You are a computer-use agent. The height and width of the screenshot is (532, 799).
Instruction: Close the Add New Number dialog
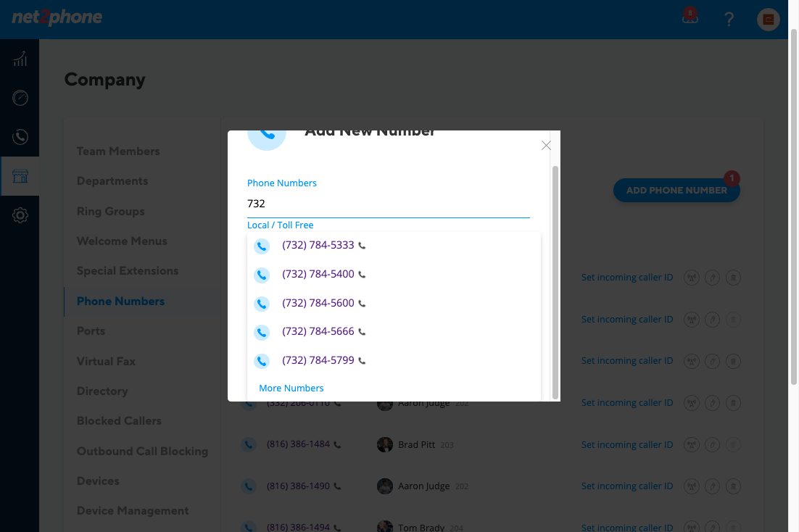click(546, 146)
